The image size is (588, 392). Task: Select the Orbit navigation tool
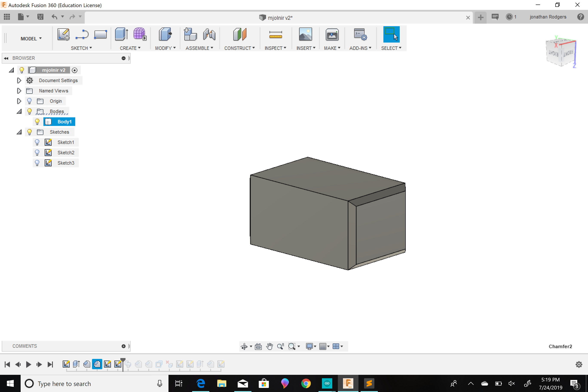pyautogui.click(x=244, y=346)
